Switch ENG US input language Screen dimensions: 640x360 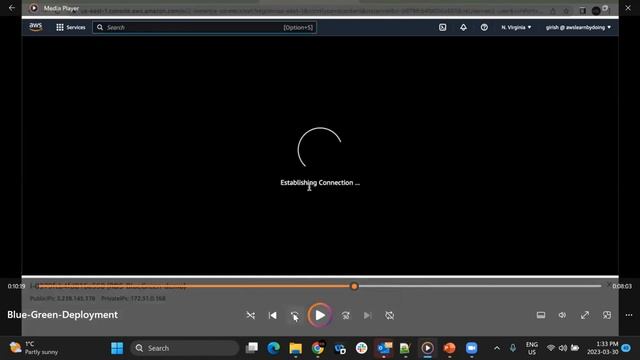(531, 348)
